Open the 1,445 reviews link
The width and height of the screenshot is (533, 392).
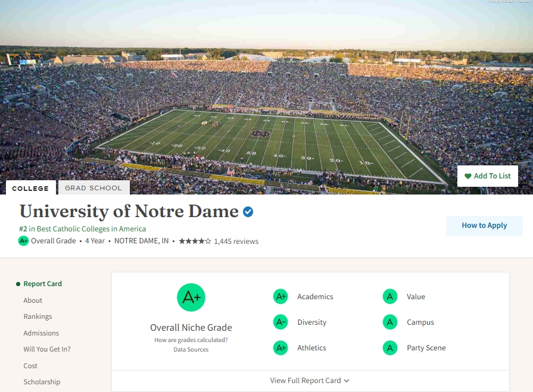pyautogui.click(x=236, y=242)
